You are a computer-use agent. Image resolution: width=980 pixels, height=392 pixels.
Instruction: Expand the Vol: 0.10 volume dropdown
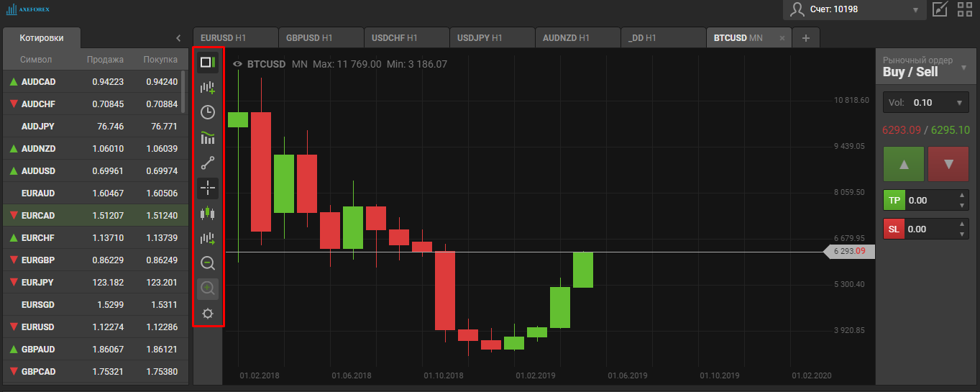pos(926,103)
